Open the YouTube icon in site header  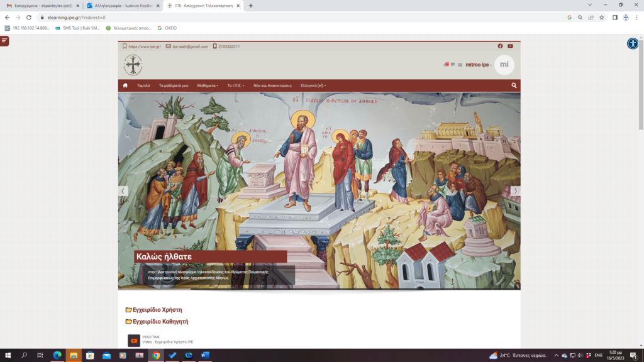click(510, 46)
